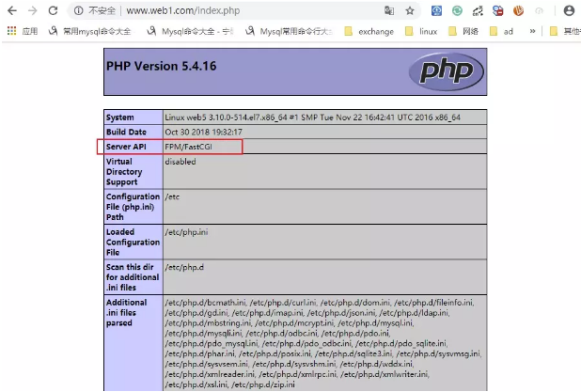Open the Mysql命令大全 bookmark
The image size is (581, 392).
coord(190,31)
